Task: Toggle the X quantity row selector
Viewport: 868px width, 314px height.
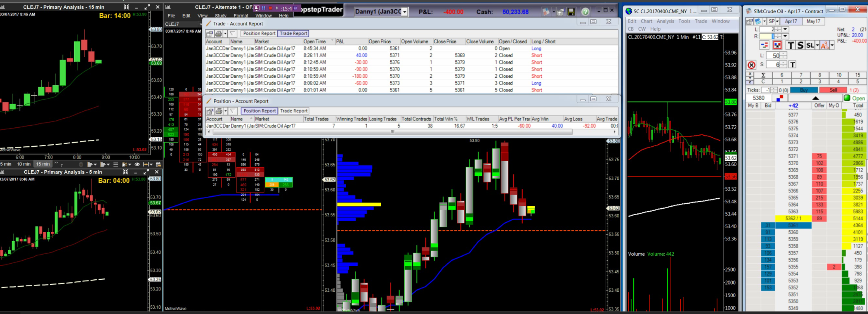Action: tap(750, 73)
